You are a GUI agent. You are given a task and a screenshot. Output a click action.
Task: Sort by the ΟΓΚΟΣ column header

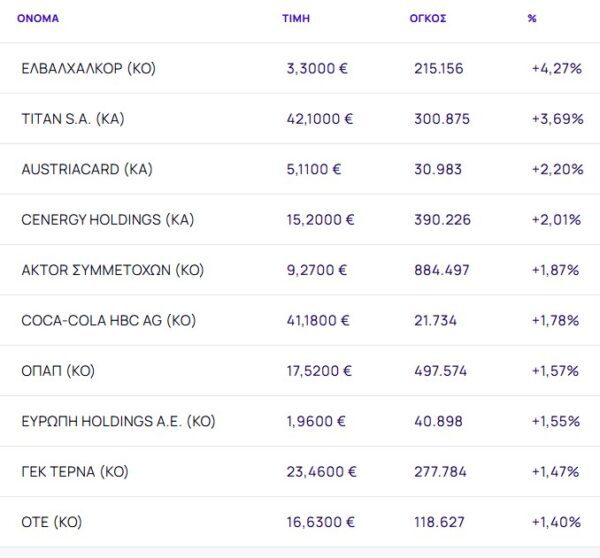coord(428,18)
